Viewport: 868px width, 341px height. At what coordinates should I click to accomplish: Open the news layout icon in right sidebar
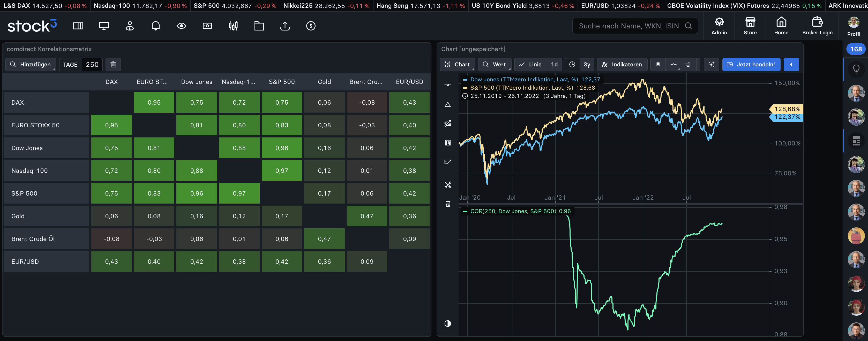(x=856, y=141)
